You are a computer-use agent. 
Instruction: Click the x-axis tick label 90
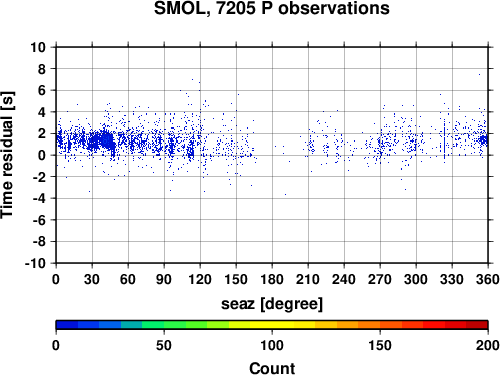point(164,279)
